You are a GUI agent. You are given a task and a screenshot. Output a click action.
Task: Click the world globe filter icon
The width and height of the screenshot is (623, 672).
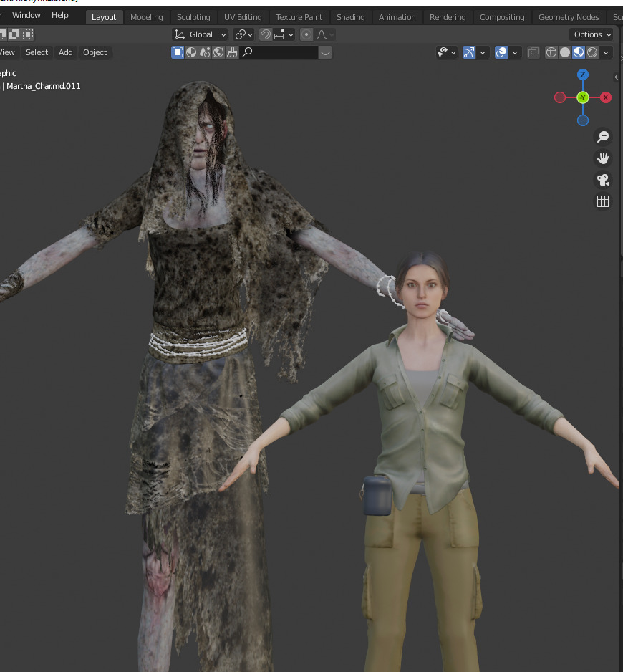(218, 52)
